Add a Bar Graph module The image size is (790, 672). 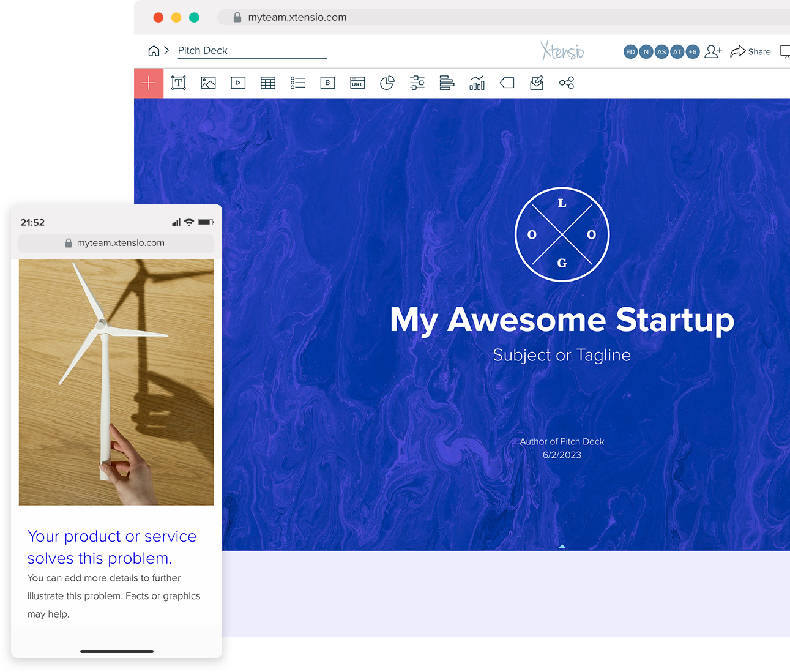447,83
